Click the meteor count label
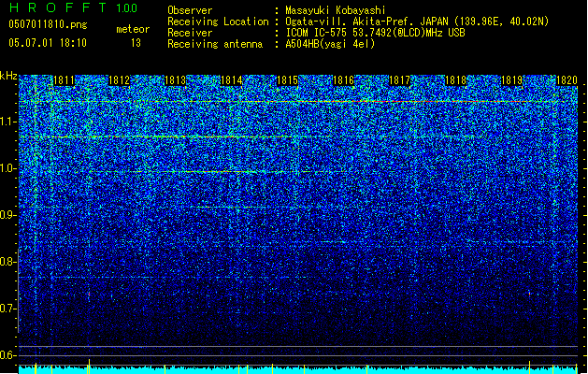Viewport: 588px width, 374px height. click(x=133, y=29)
